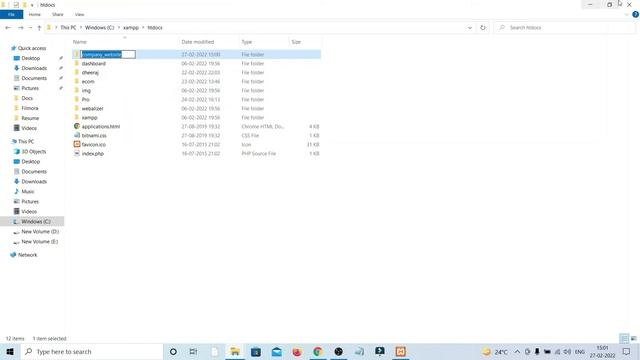Image resolution: width=640 pixels, height=360 pixels.
Task: Open Cortana from the taskbar
Action: click(x=173, y=351)
